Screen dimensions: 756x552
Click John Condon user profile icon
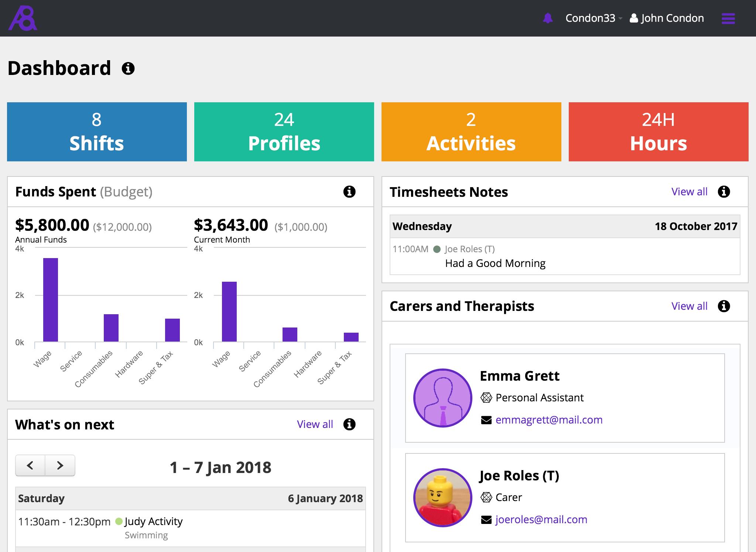pyautogui.click(x=634, y=18)
